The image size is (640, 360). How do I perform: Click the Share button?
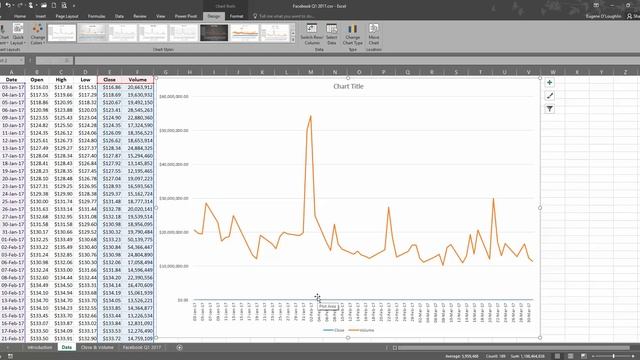click(633, 16)
